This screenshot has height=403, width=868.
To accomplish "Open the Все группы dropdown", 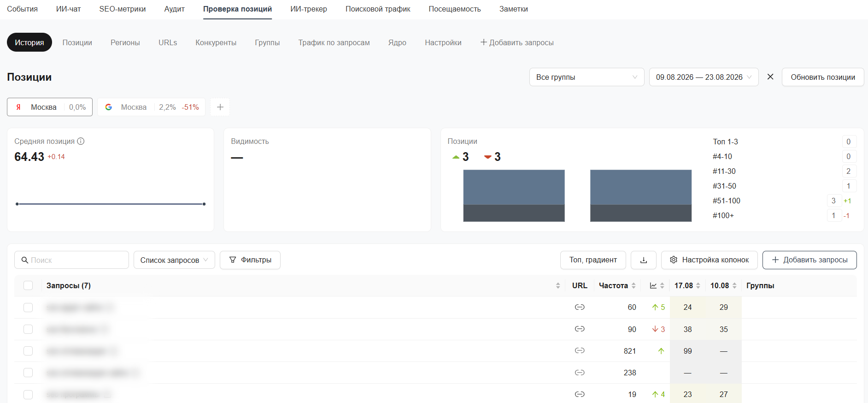I will pos(586,77).
